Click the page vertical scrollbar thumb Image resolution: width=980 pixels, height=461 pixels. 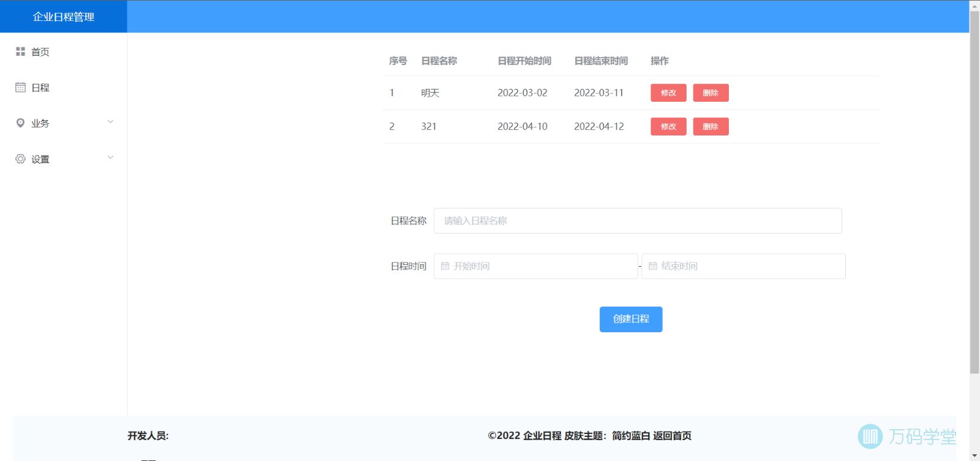(x=974, y=190)
